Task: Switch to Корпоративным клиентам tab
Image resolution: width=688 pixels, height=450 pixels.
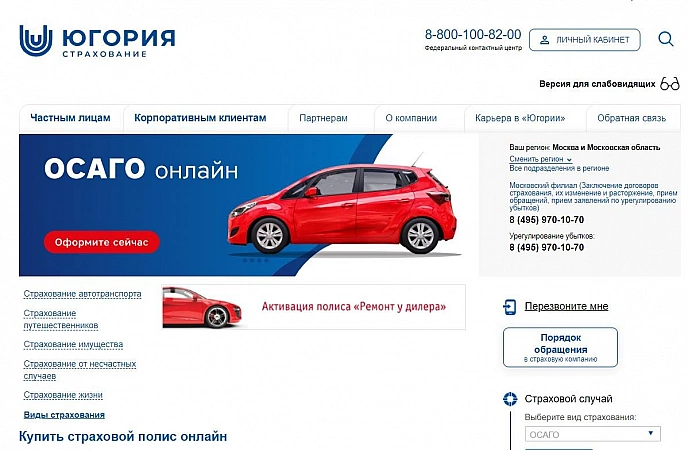Action: coord(200,118)
